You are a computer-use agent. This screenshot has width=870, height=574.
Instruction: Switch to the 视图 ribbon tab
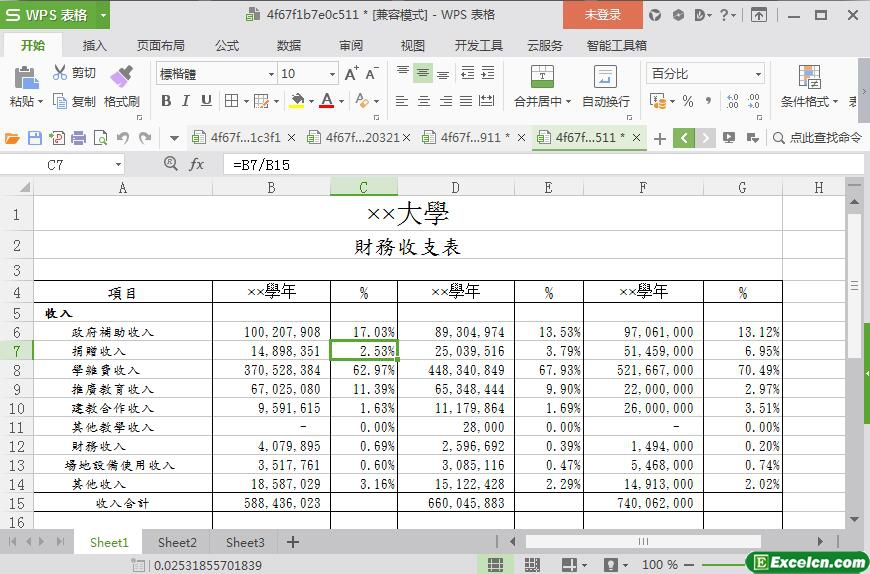(412, 45)
